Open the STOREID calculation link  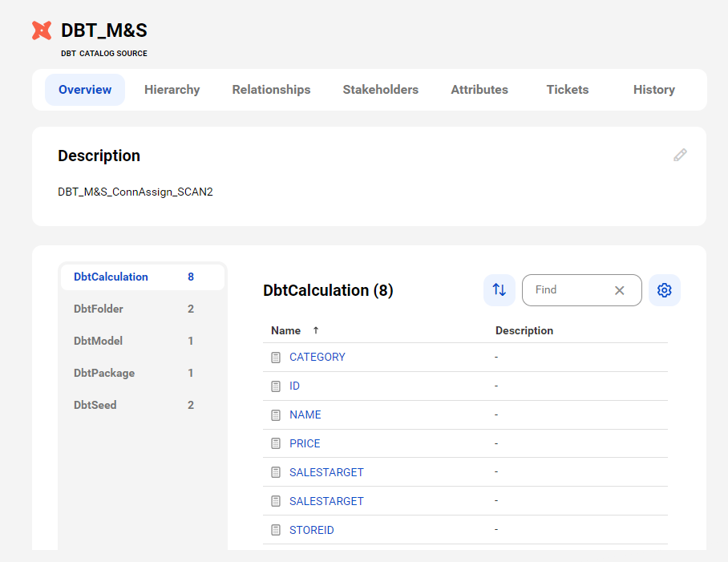point(312,530)
